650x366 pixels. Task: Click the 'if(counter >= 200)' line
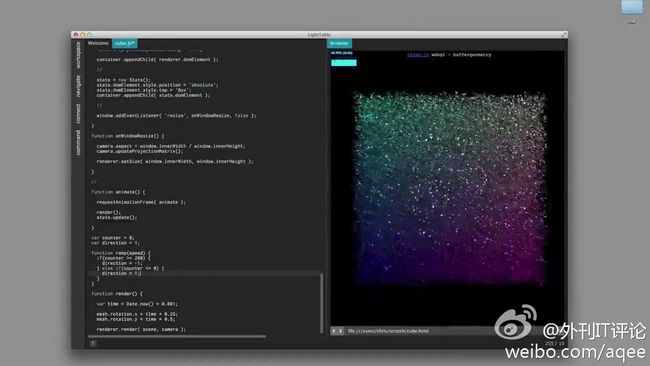[124, 258]
